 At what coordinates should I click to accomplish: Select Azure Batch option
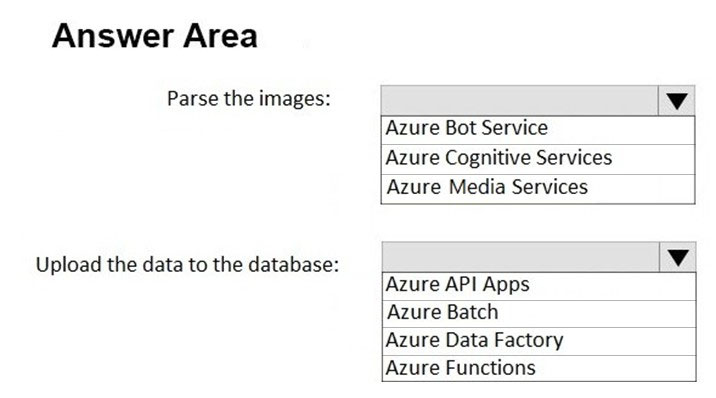(x=539, y=314)
